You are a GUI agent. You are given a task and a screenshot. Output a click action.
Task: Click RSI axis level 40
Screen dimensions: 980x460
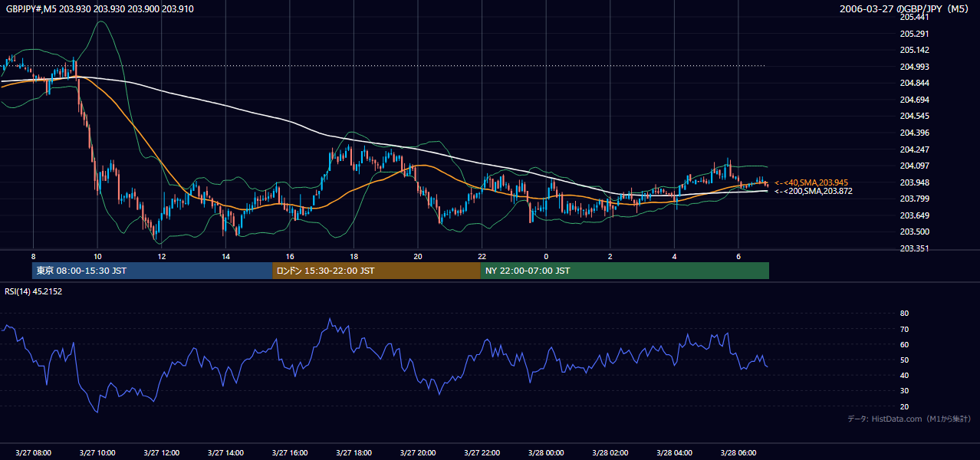904,375
